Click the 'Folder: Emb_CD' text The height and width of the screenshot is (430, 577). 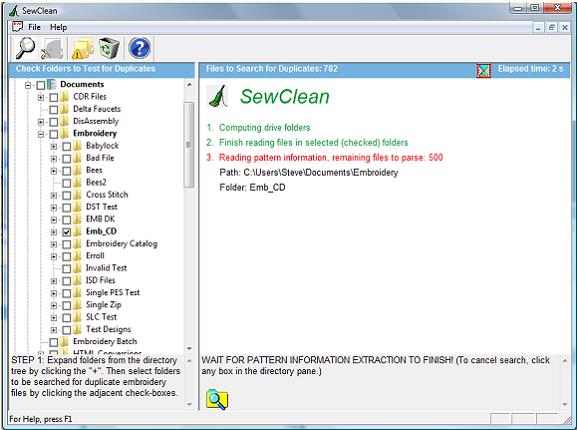tap(252, 188)
